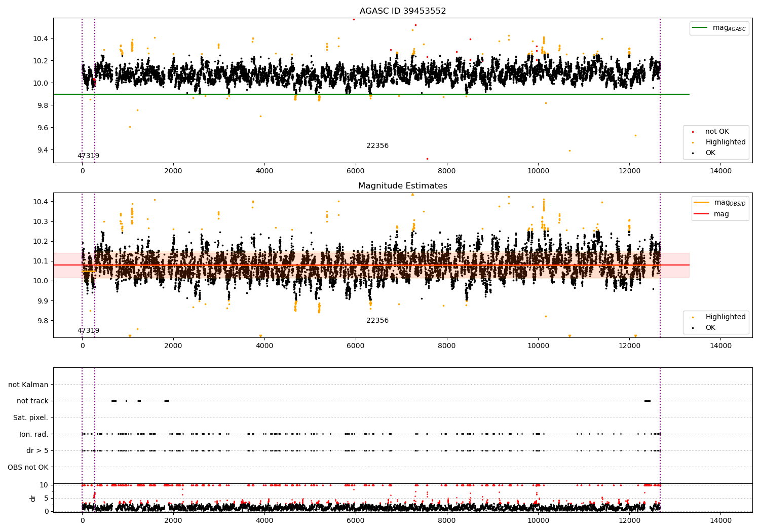Click the 'dr > 5' axis label

coord(37,450)
